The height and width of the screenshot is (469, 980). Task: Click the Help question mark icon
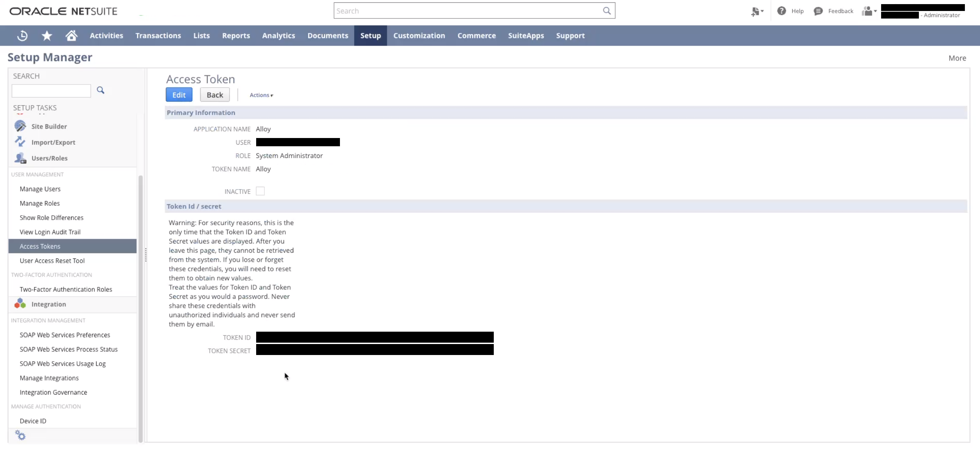(782, 11)
